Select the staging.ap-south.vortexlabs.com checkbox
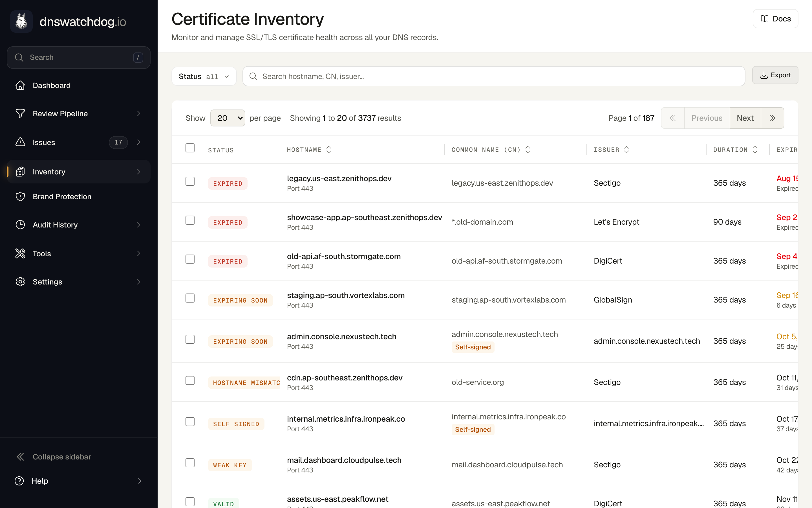Viewport: 812px width, 508px height. click(190, 298)
